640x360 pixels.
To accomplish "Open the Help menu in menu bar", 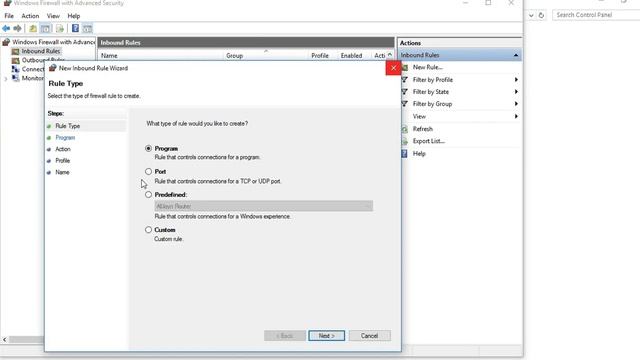I will 74,16.
